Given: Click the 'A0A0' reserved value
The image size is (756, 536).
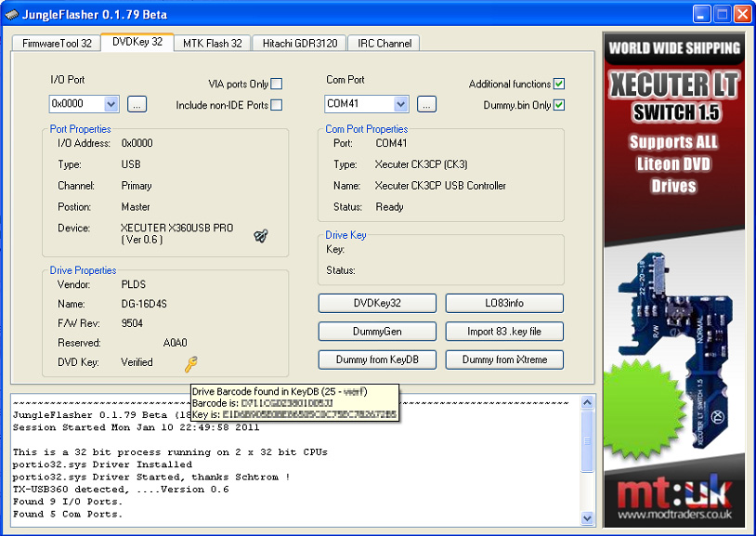Looking at the screenshot, I should point(175,343).
